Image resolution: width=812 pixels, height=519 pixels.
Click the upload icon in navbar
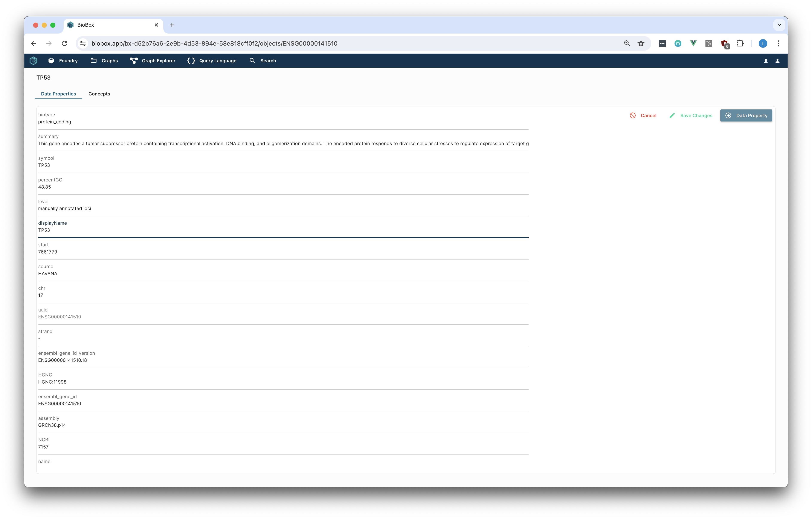(765, 61)
